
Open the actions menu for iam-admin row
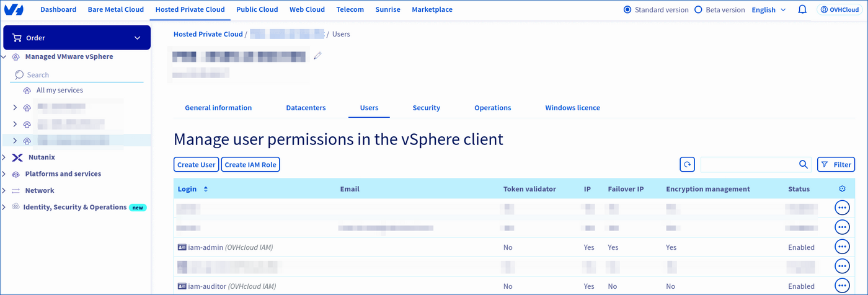click(x=842, y=247)
